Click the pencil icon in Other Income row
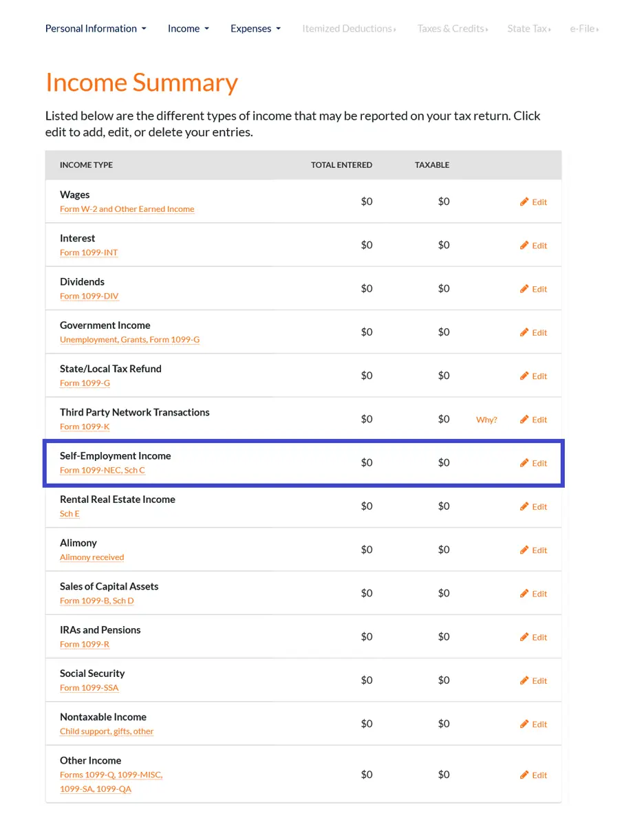Viewport: 644px width, 829px height. pos(524,775)
